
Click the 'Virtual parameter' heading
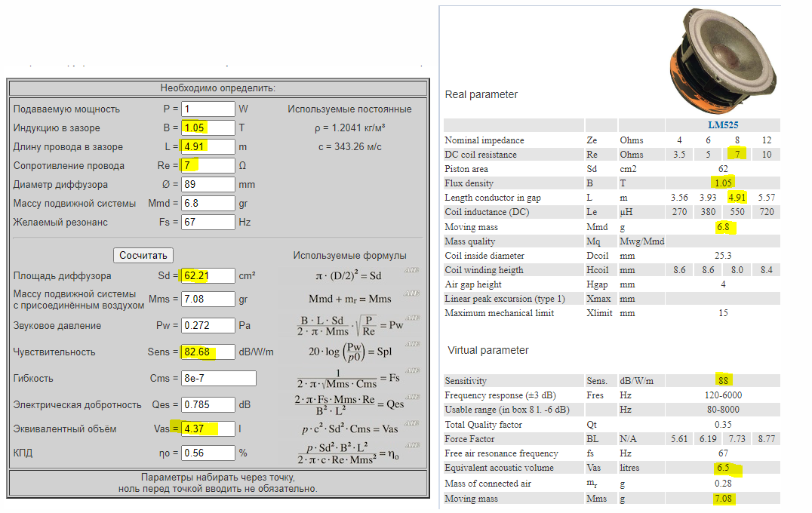[488, 350]
